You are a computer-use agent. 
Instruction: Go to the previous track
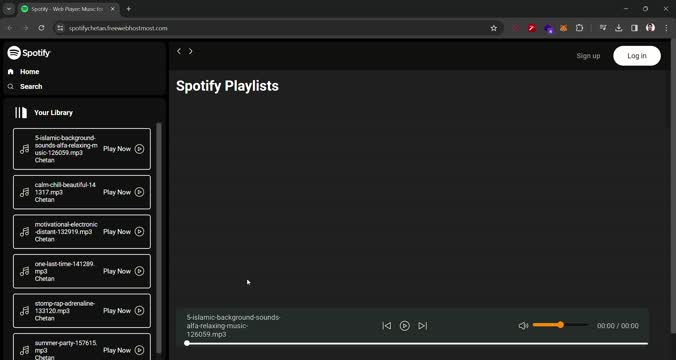click(x=387, y=326)
